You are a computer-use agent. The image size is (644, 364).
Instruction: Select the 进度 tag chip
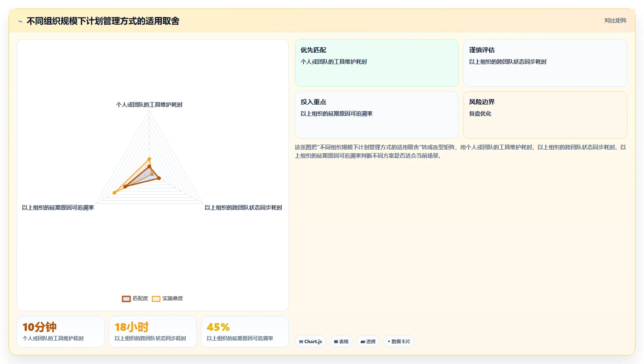pyautogui.click(x=368, y=341)
